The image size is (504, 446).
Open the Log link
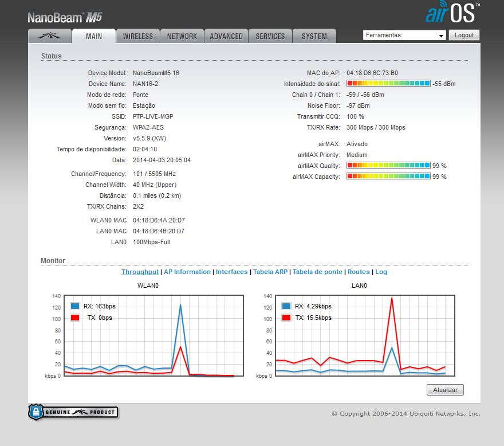coord(381,272)
